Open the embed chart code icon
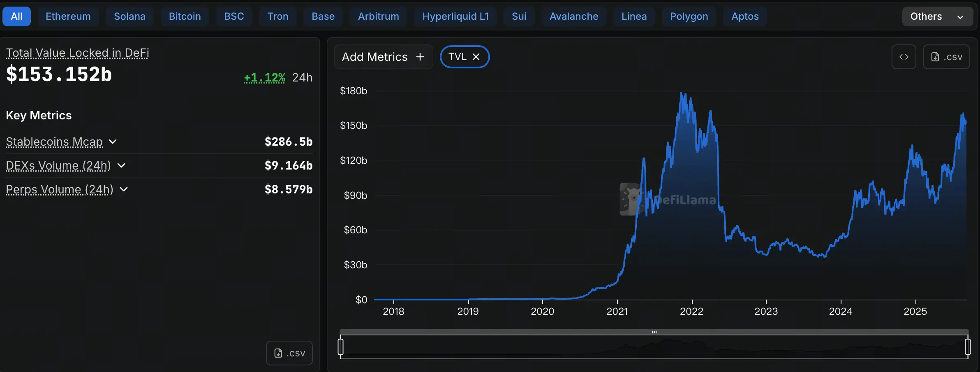This screenshot has width=980, height=372. pyautogui.click(x=904, y=57)
